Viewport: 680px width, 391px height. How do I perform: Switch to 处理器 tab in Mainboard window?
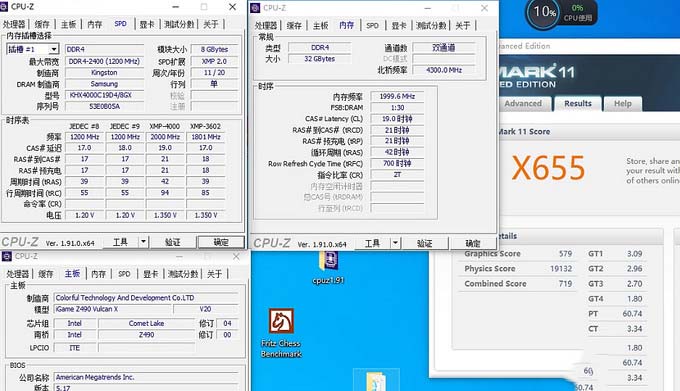tap(17, 274)
